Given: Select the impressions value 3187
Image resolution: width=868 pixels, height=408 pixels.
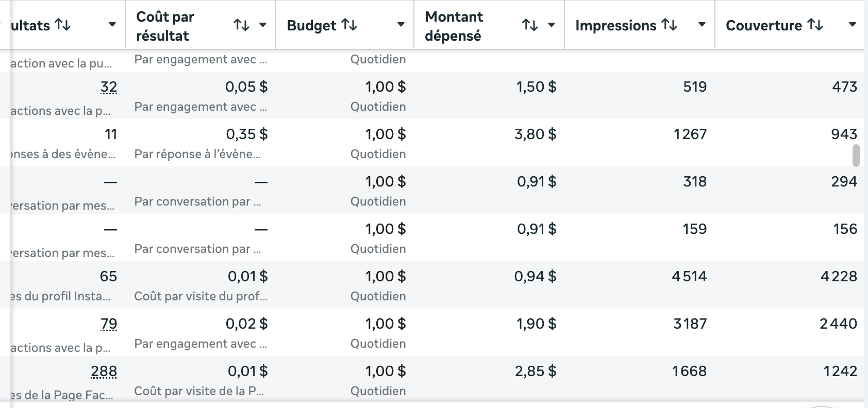Looking at the screenshot, I should (690, 324).
